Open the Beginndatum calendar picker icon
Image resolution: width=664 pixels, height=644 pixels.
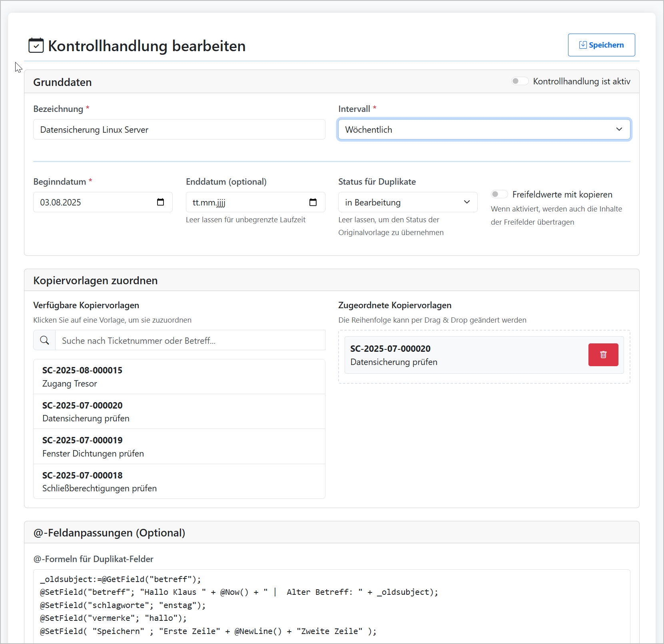(x=160, y=202)
